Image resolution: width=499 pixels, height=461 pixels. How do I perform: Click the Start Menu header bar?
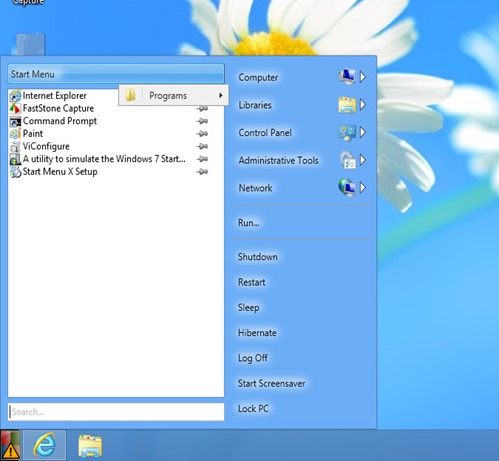pyautogui.click(x=116, y=74)
